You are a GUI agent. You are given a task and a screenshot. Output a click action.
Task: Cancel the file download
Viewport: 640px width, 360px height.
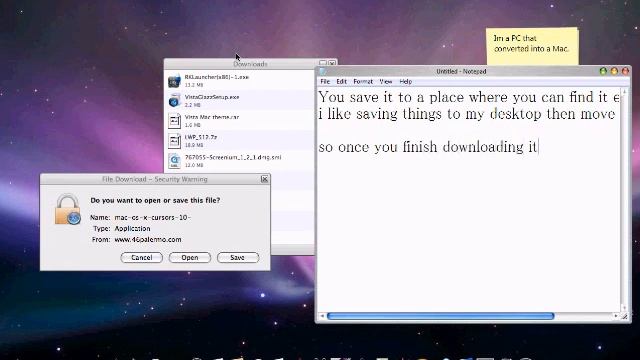(x=142, y=258)
